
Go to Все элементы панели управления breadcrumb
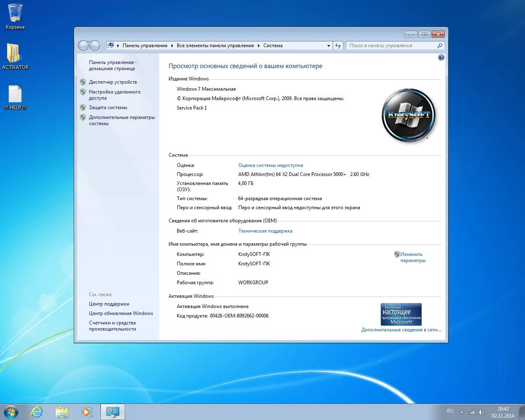point(215,46)
